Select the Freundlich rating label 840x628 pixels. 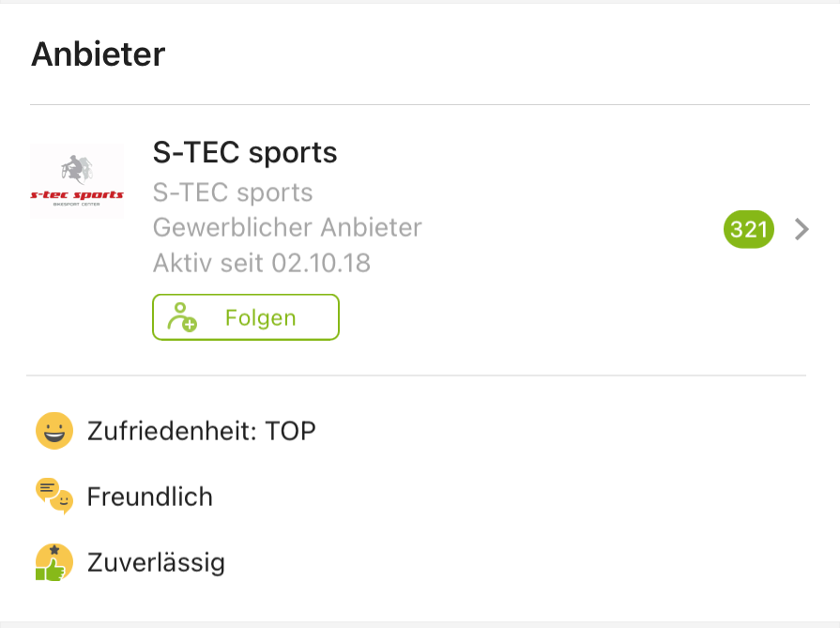click(x=150, y=496)
